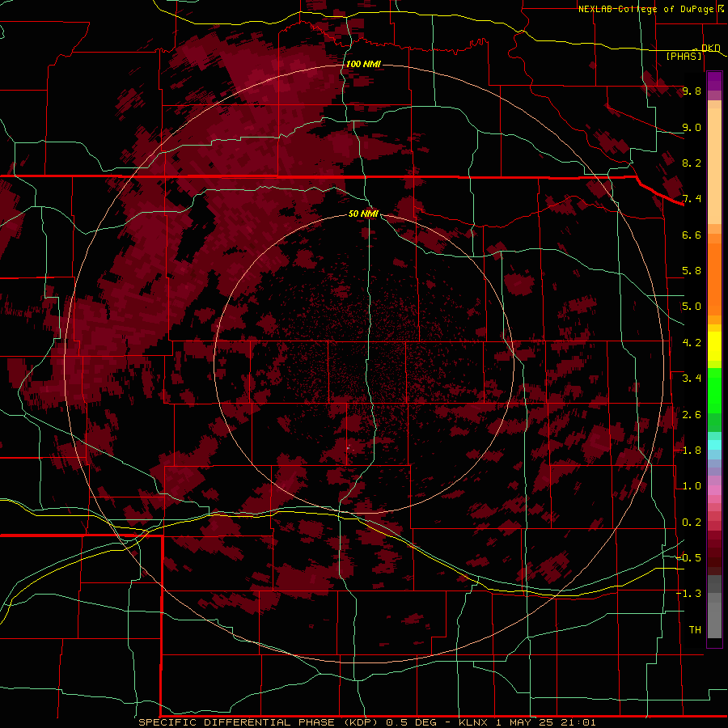The height and width of the screenshot is (728, 728).
Task: Click the Specific Differential Phase KDP title caption
Action: 367,722
